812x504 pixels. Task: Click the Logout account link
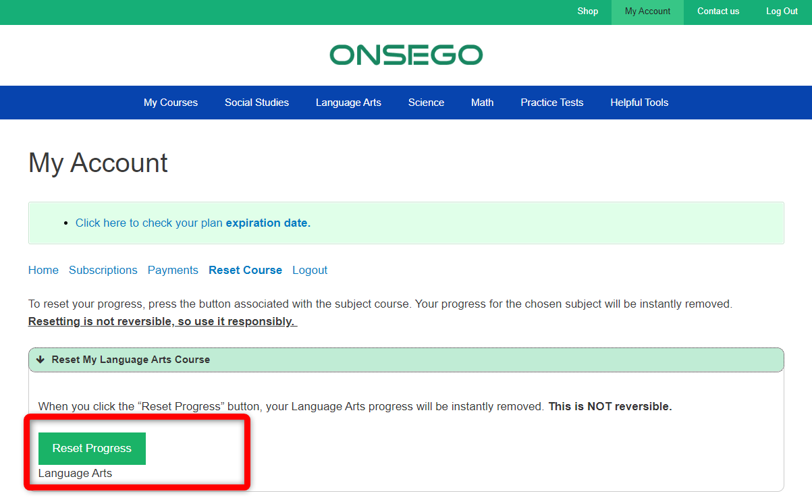(x=310, y=270)
